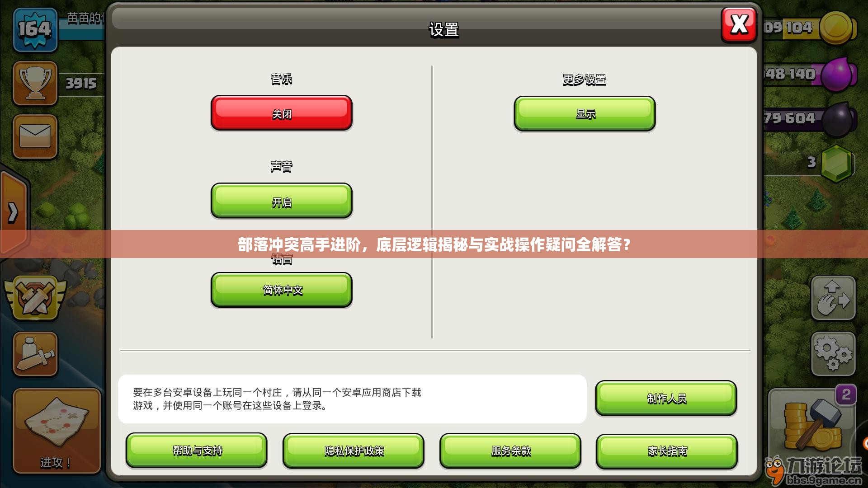Open the army overview sword icon

pos(35,354)
